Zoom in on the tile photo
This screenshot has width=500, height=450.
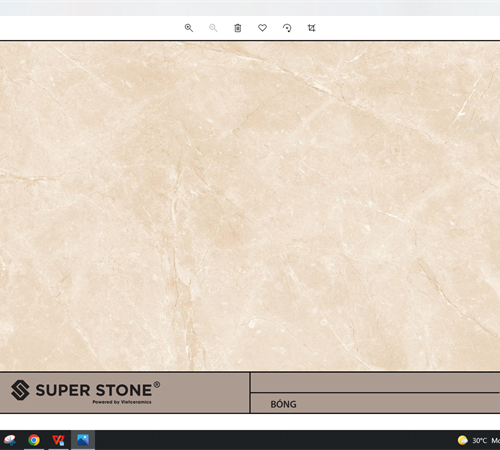[189, 28]
